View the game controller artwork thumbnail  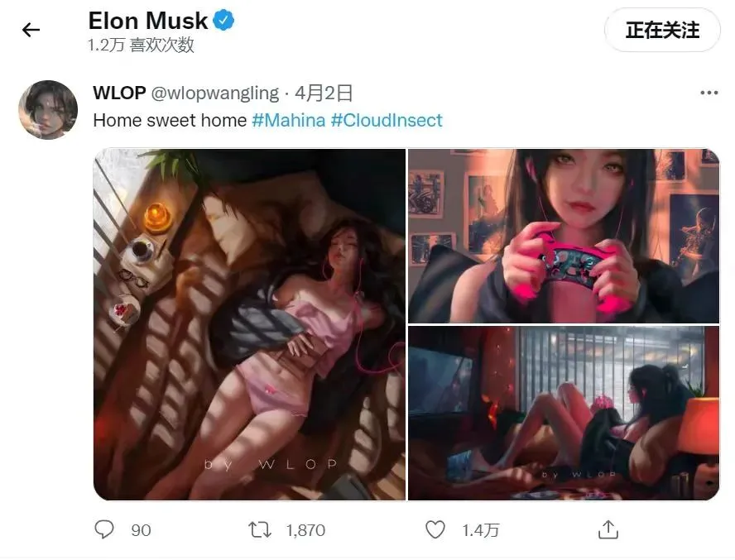pyautogui.click(x=564, y=236)
